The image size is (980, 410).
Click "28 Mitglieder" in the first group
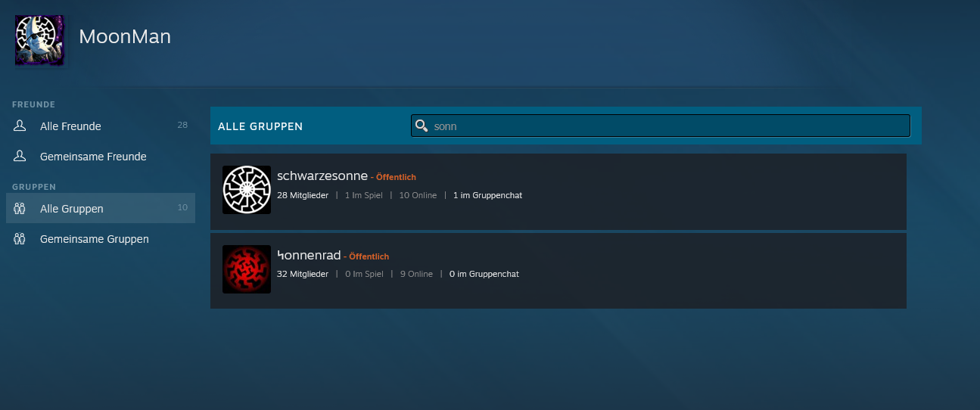tap(303, 195)
